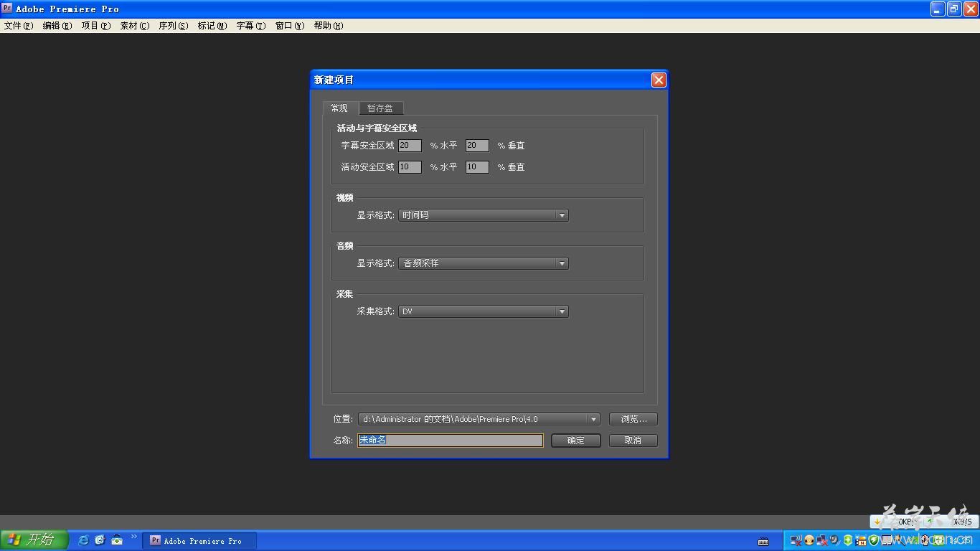Open the 标记 menu

212,26
